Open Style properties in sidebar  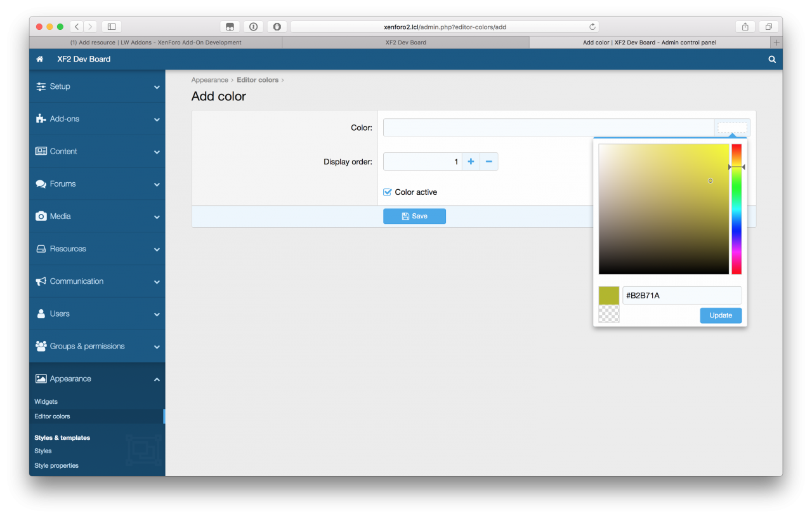tap(56, 465)
